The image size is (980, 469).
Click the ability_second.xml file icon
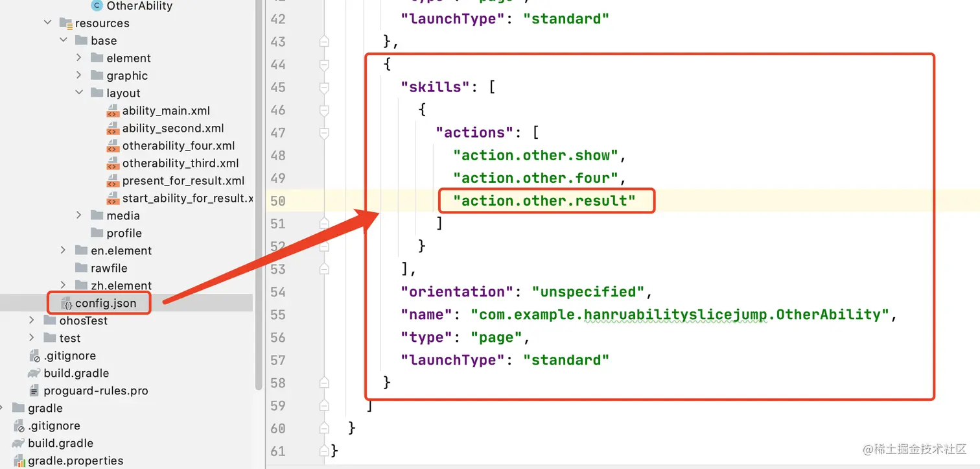[113, 128]
